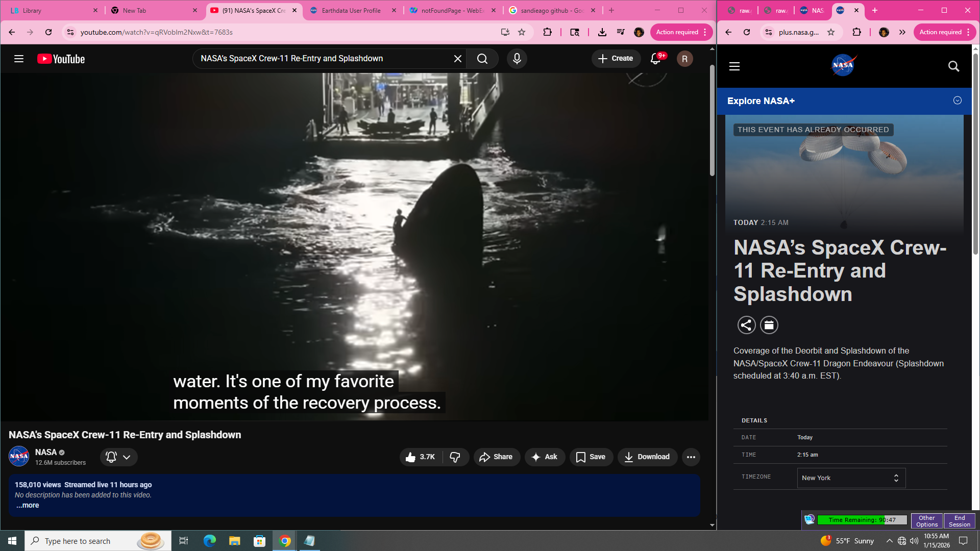
Task: Switch to sandieago github Google tab
Action: [551, 10]
